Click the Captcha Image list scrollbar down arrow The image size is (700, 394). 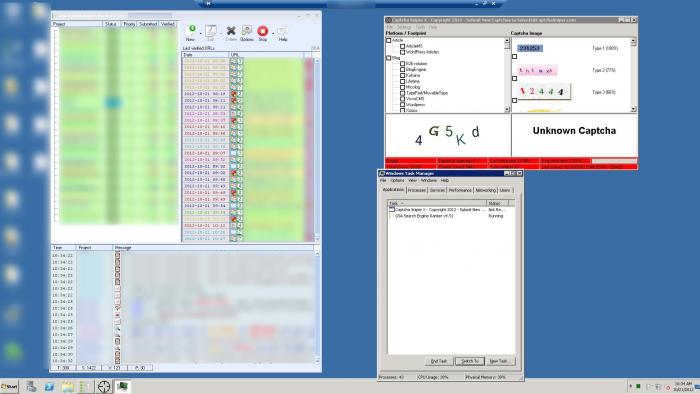tap(633, 109)
